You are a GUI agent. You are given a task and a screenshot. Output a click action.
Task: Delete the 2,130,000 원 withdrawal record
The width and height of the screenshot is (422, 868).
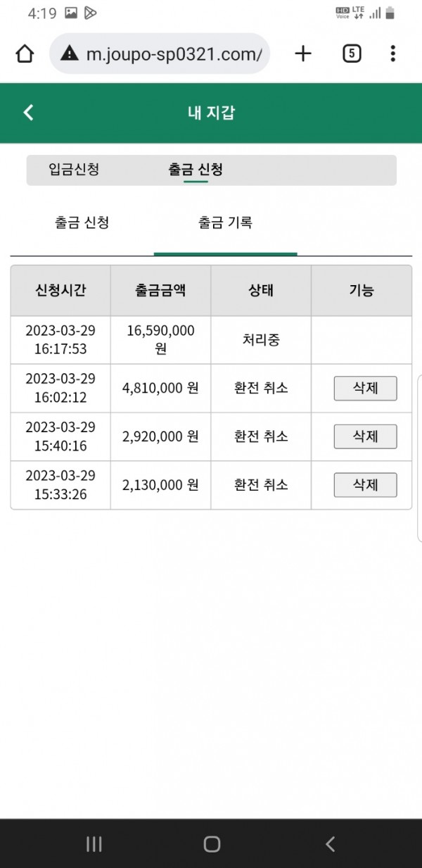[365, 485]
